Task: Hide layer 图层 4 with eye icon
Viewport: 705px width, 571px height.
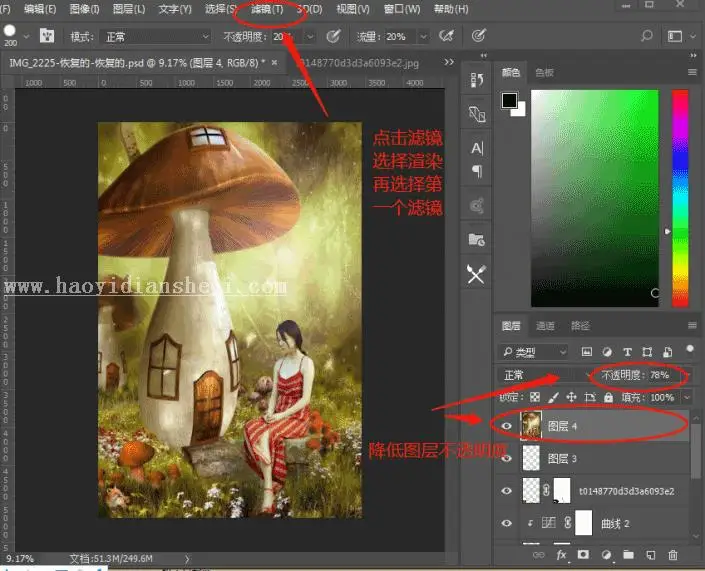Action: pyautogui.click(x=507, y=426)
